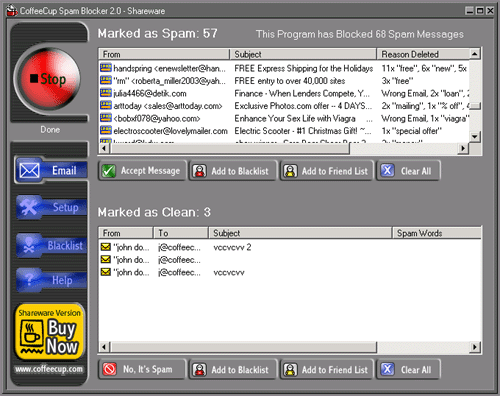Screen dimensions: 500x396
Task: Sort spam list by Reason Deleted column
Action: (x=423, y=54)
